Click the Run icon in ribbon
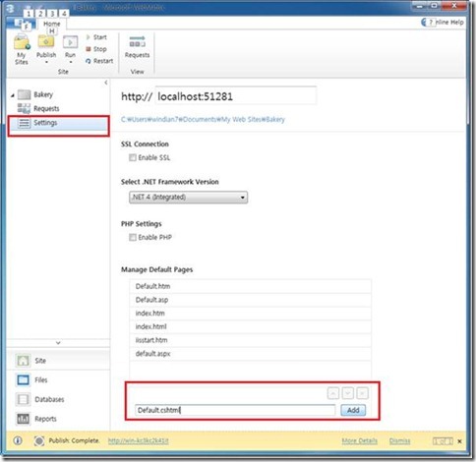This screenshot has height=462, width=476. (x=70, y=42)
